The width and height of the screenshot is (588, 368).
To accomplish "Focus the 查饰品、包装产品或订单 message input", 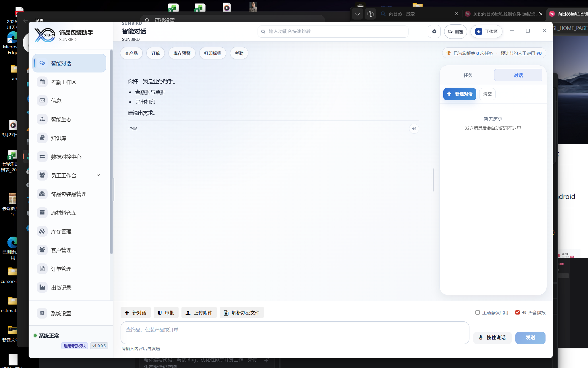I will [295, 333].
